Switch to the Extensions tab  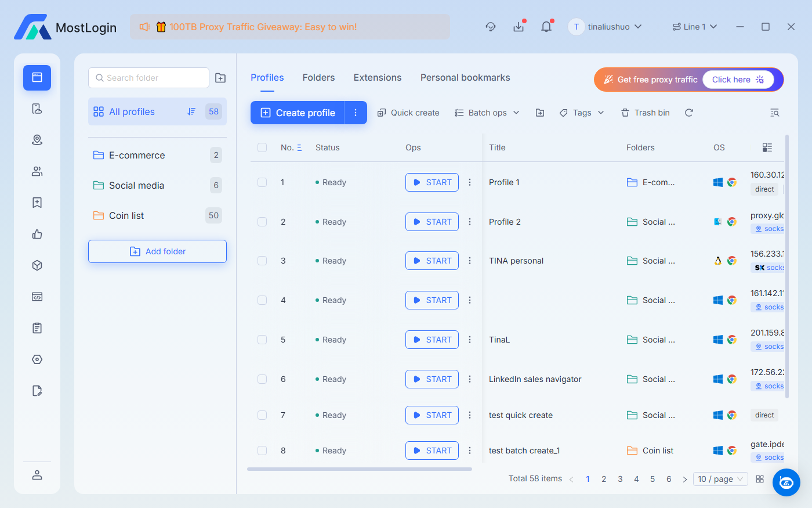tap(377, 78)
